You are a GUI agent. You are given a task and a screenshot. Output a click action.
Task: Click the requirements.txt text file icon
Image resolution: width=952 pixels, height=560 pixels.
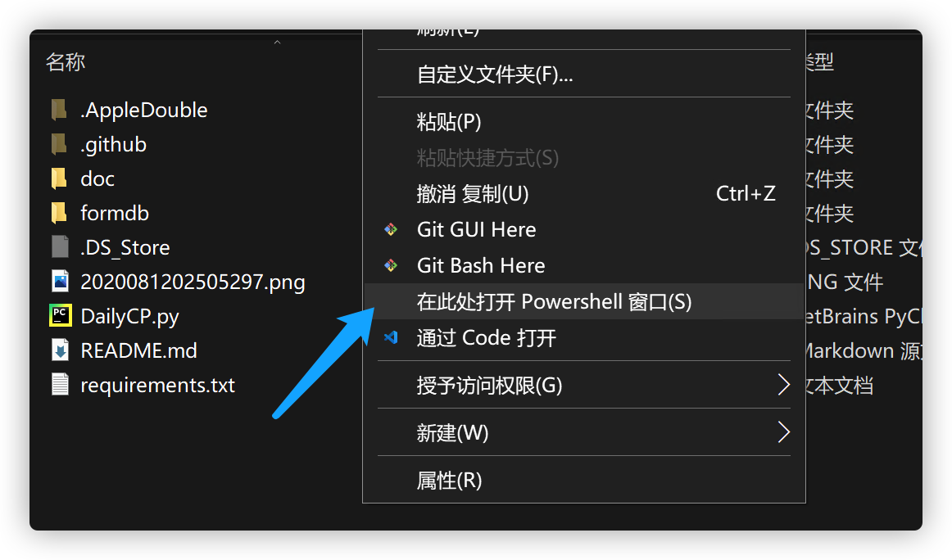click(x=60, y=385)
